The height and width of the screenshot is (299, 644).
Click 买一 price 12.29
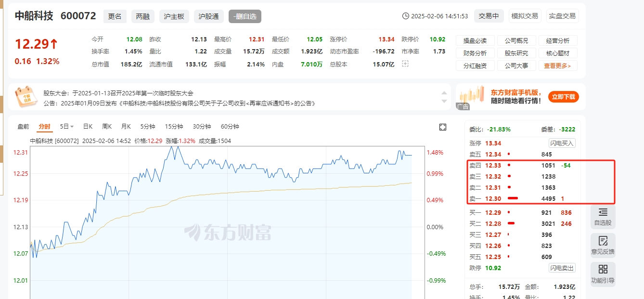(x=493, y=212)
